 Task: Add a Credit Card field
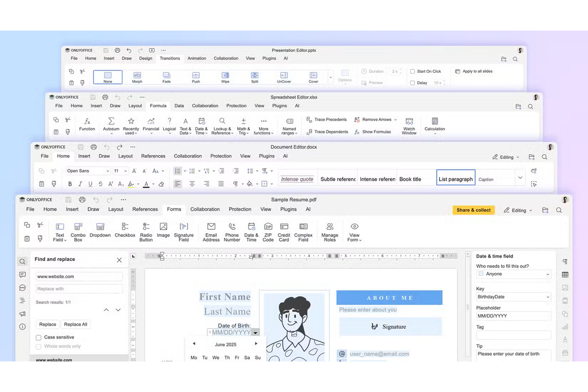coord(284,231)
